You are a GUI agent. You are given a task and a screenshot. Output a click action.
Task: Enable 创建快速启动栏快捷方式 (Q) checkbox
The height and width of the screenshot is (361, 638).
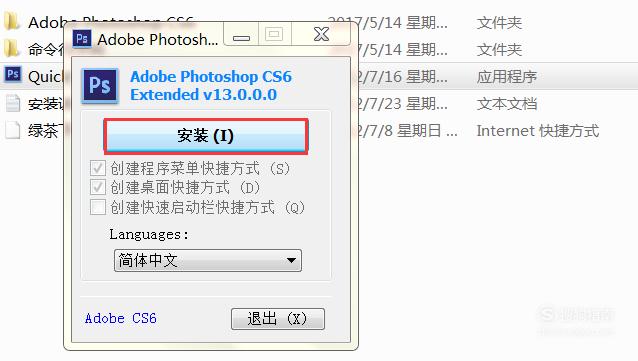[98, 207]
